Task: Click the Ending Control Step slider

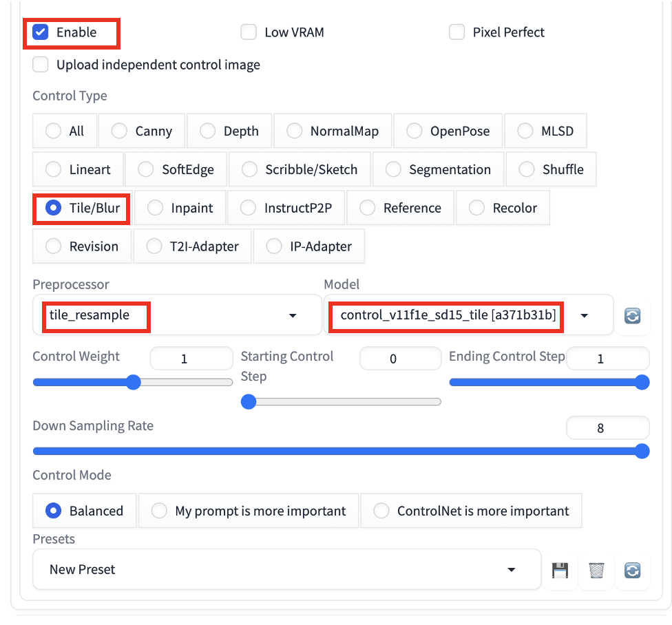Action: tap(549, 382)
